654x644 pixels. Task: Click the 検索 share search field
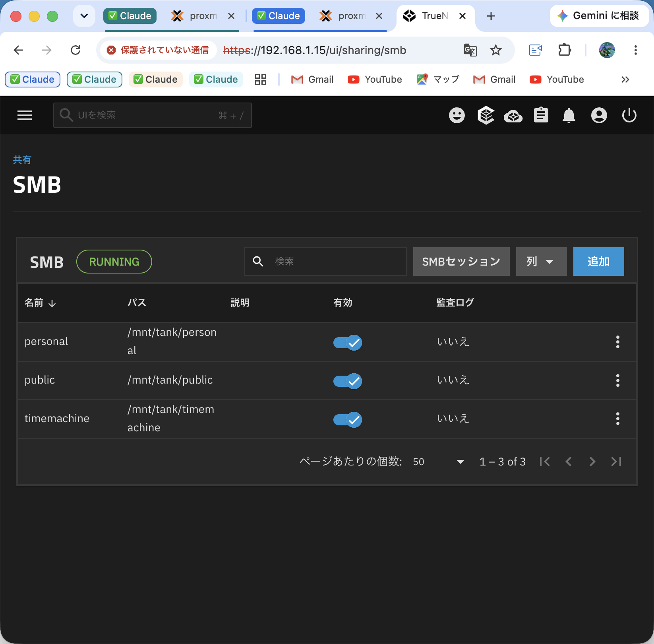pos(325,262)
